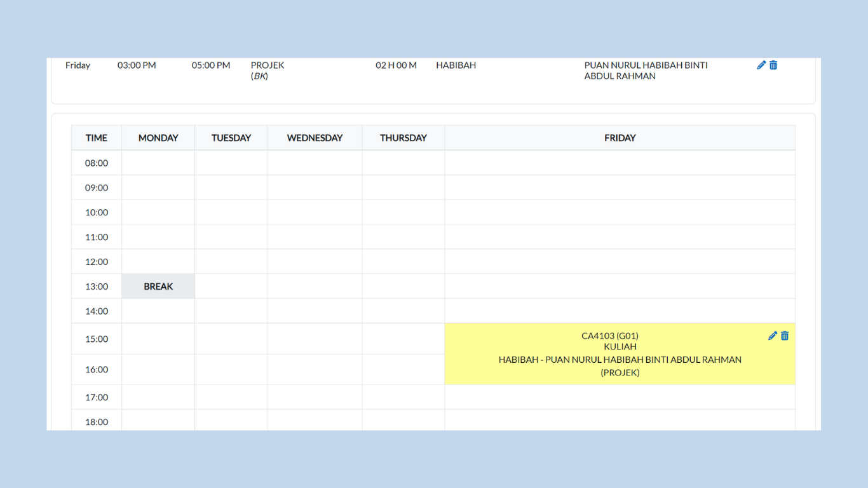Click the THURSDAY column header

(x=403, y=138)
